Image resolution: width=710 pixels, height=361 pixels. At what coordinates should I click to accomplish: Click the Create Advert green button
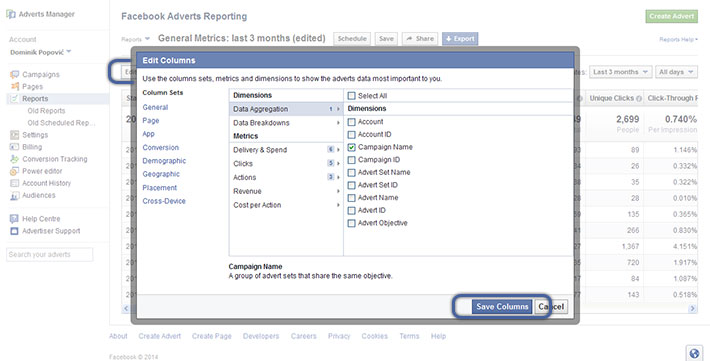[672, 16]
